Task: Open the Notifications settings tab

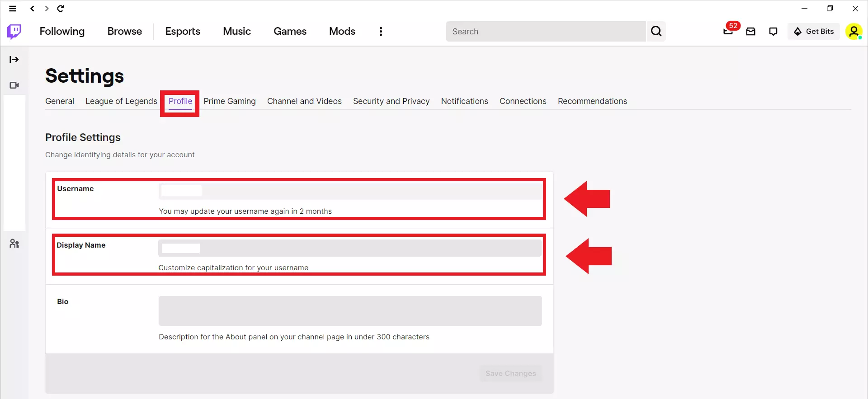Action: tap(464, 101)
